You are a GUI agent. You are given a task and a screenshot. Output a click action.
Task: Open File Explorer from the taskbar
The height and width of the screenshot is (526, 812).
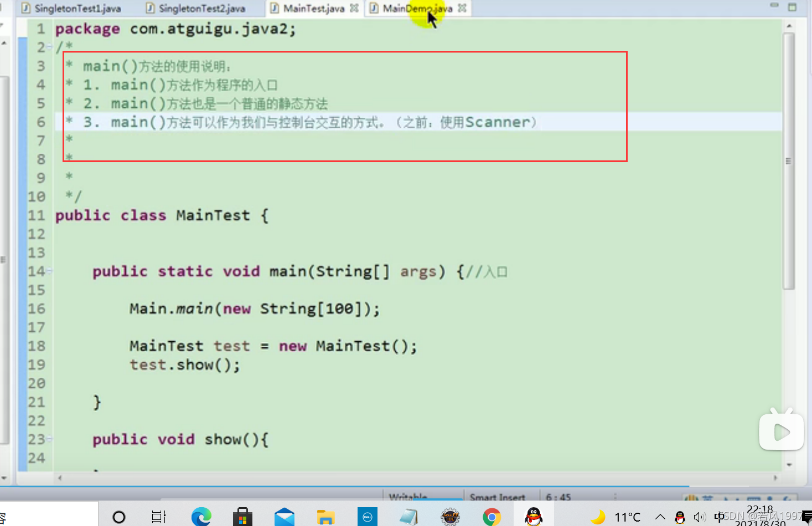[x=325, y=517]
